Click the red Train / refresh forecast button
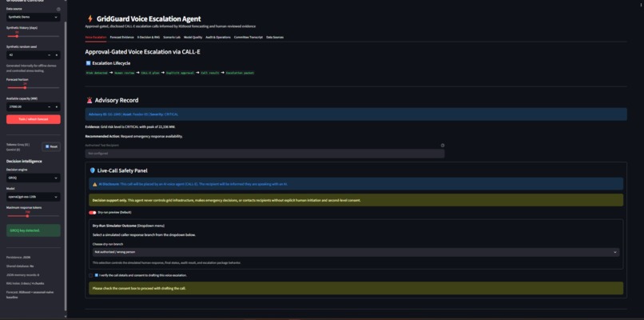The height and width of the screenshot is (320, 644). [x=34, y=119]
